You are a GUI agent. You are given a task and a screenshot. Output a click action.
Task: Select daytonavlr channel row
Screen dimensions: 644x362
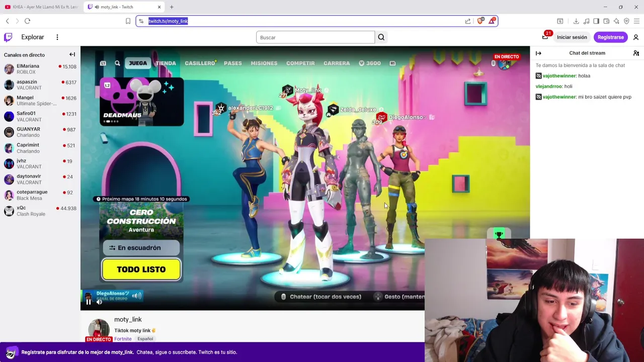pyautogui.click(x=40, y=179)
